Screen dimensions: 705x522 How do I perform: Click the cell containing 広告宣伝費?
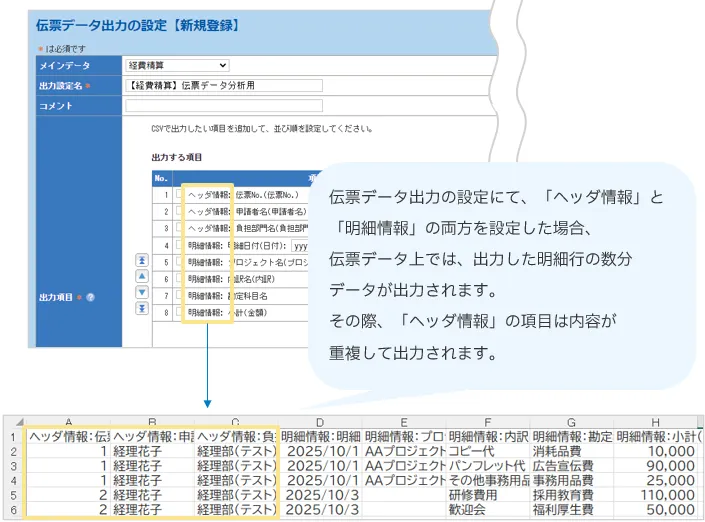point(572,466)
